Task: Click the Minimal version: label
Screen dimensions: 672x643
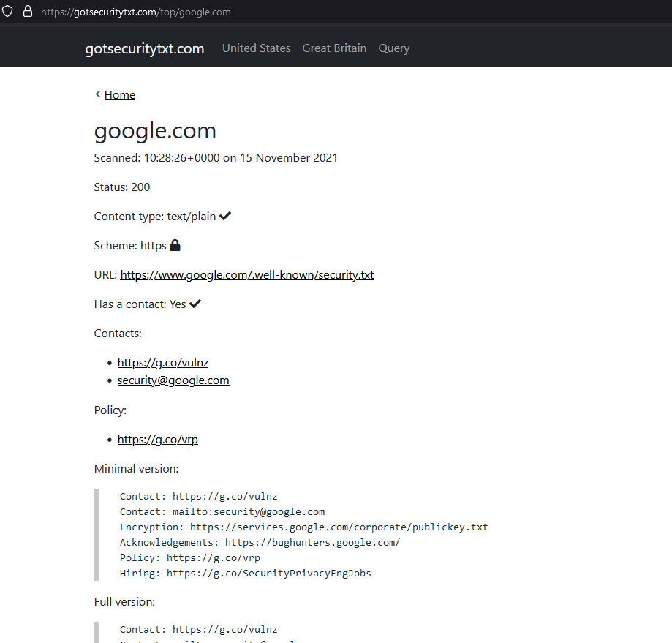Action: click(136, 468)
